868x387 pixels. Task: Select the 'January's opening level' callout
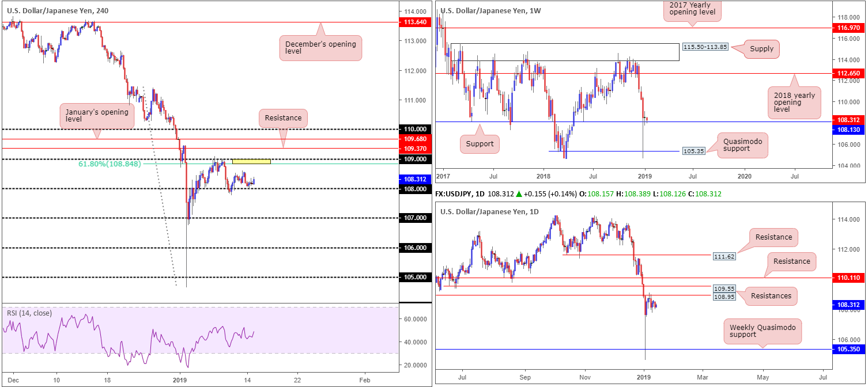click(x=97, y=116)
